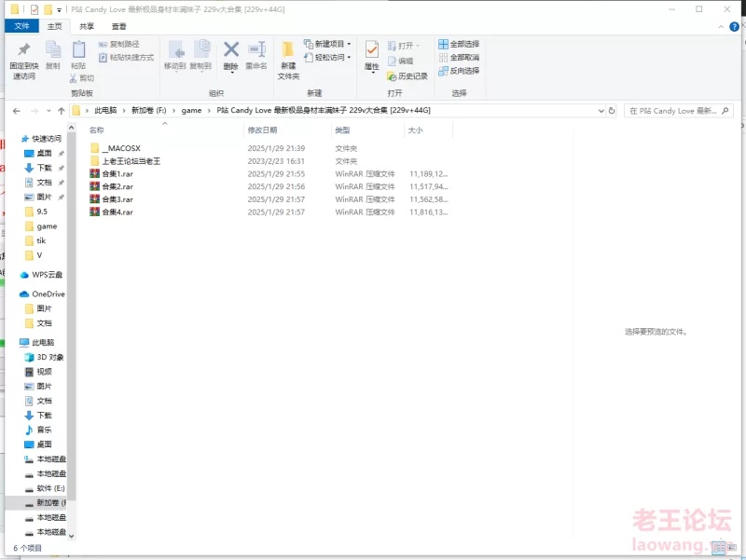This screenshot has height=560, width=746.
Task: Create a New folder from ribbon
Action: tap(288, 61)
